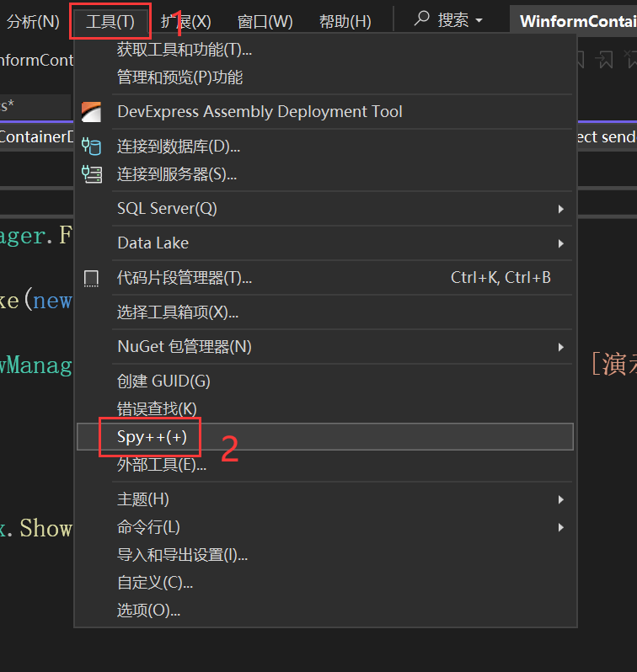Open the 分析(N) menu
Screen dimensions: 637x672
coord(33,21)
